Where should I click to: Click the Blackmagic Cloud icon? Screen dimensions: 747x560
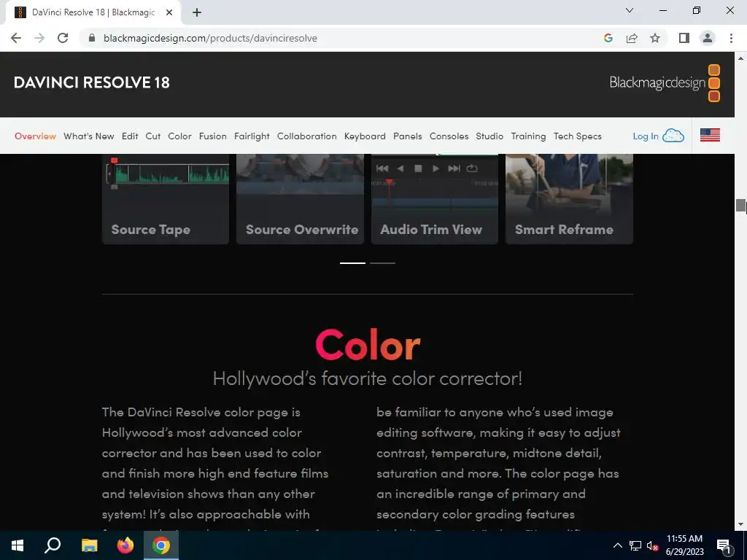click(x=673, y=136)
